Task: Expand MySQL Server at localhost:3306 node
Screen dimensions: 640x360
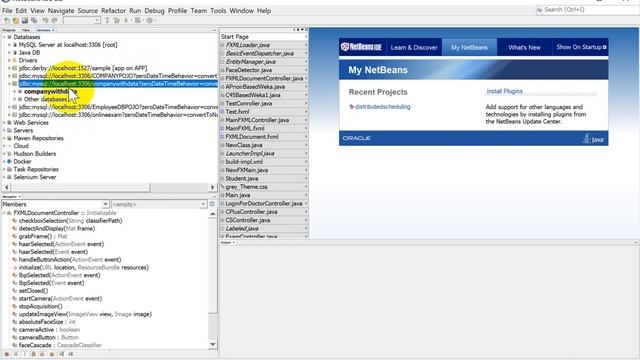Action: (x=9, y=45)
